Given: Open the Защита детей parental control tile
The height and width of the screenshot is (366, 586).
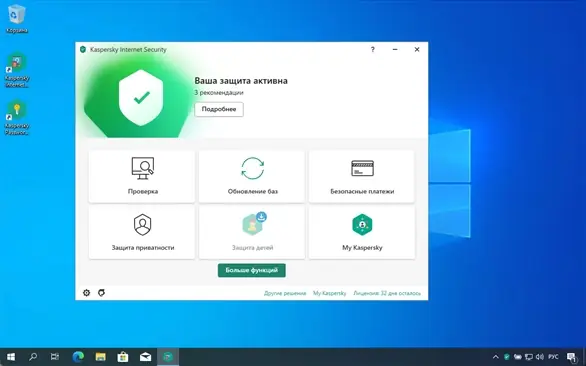Looking at the screenshot, I should pos(252,233).
